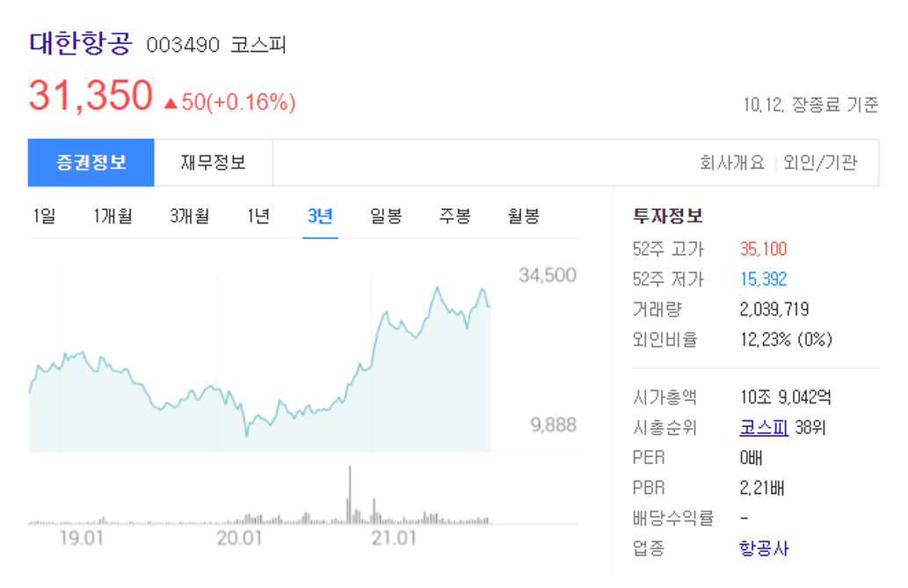This screenshot has height=588, width=908.
Task: Click the current price 31,350
Action: coord(91,93)
